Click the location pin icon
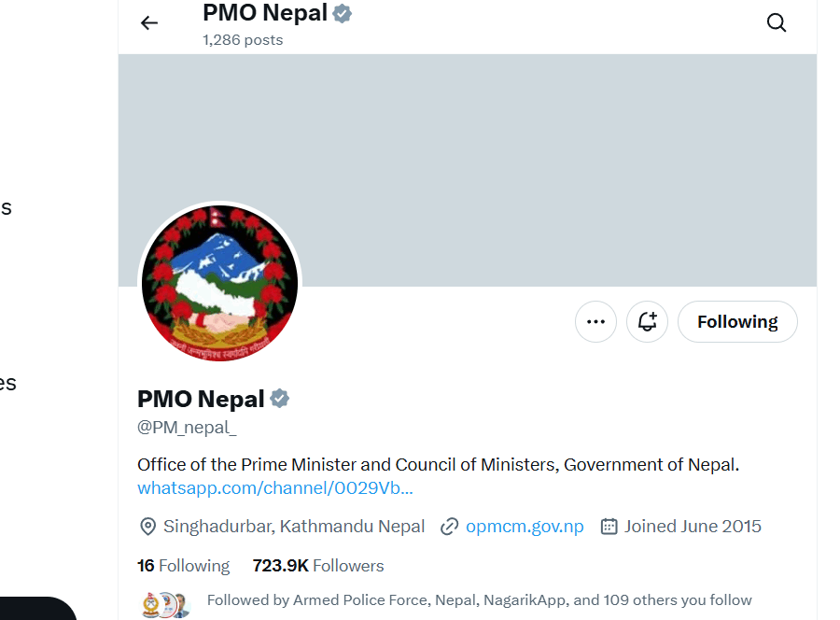840x620 pixels. point(147,527)
